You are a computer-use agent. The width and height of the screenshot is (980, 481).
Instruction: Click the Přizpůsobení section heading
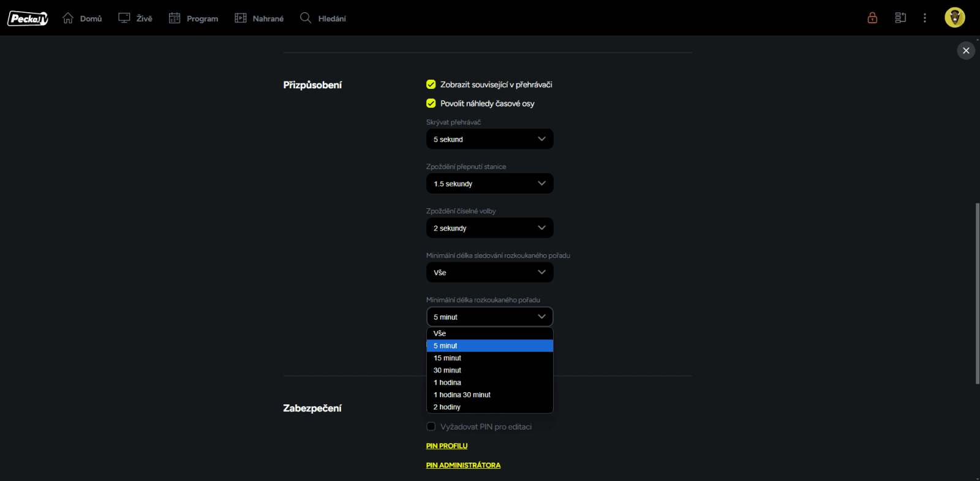pyautogui.click(x=312, y=85)
